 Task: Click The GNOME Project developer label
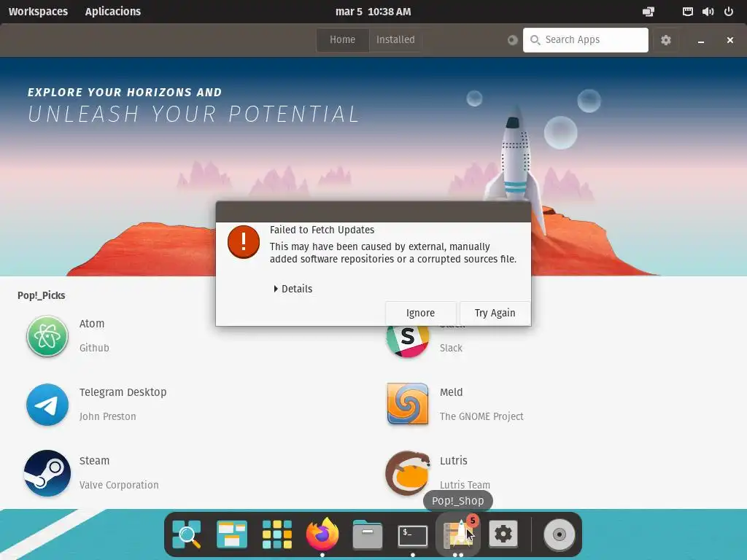[x=481, y=416]
